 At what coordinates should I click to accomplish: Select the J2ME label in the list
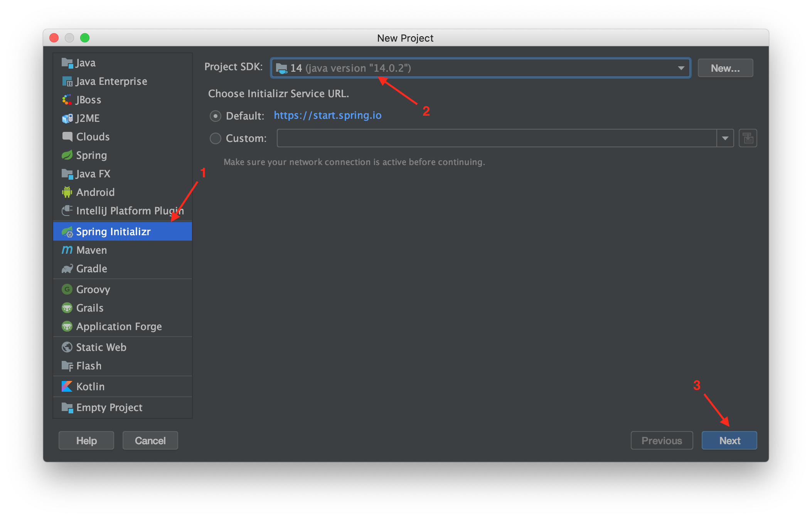[88, 118]
